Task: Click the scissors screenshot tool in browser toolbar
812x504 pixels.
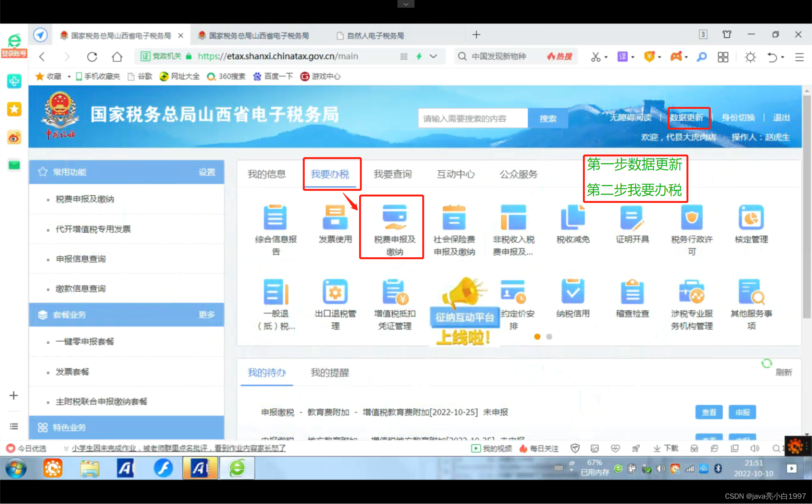Action: pos(596,57)
